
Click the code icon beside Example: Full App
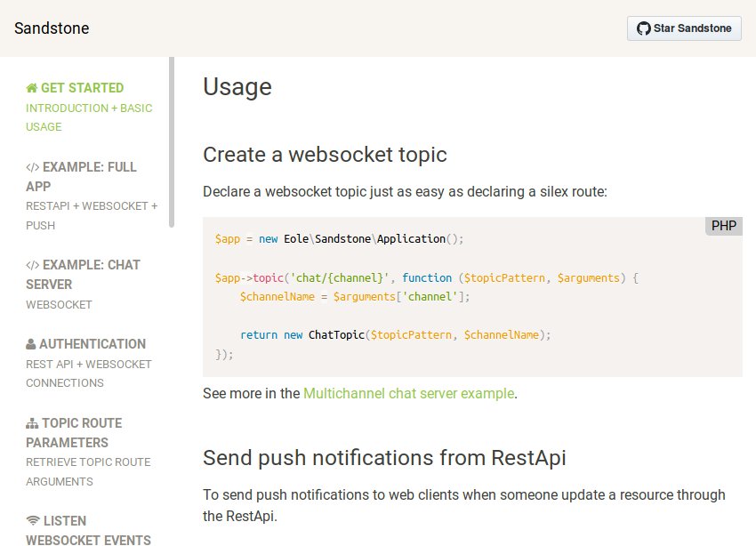[33, 167]
